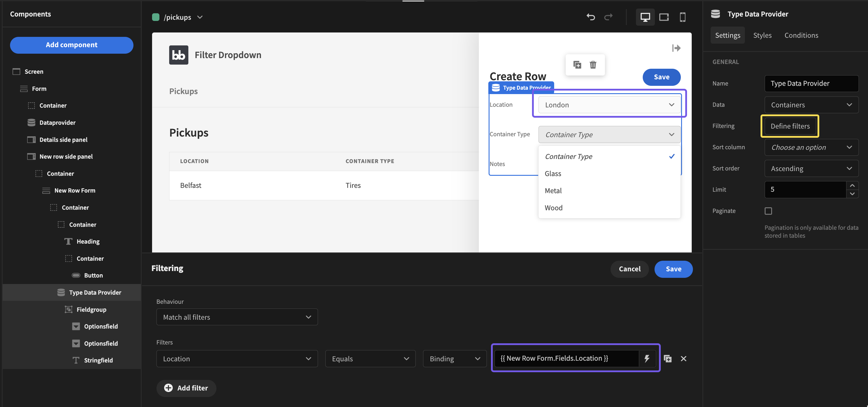The height and width of the screenshot is (407, 868).
Task: Duplicate the filter row using the copy icon
Action: click(x=668, y=359)
